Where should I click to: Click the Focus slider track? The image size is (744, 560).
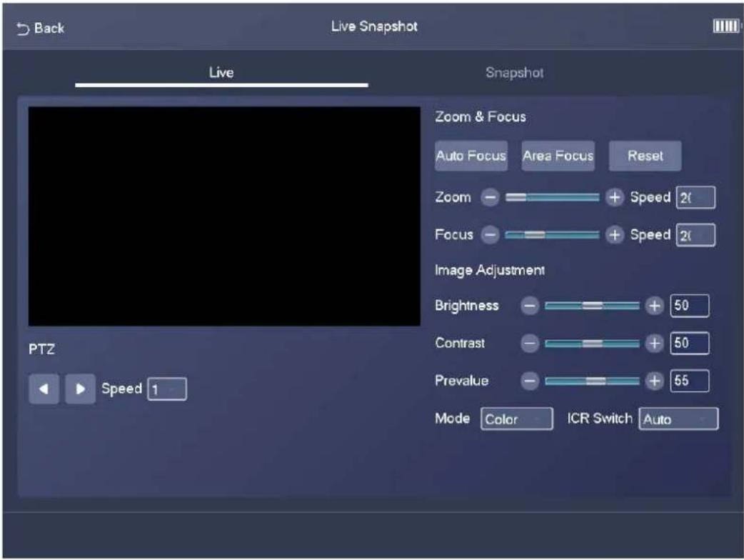tap(553, 235)
